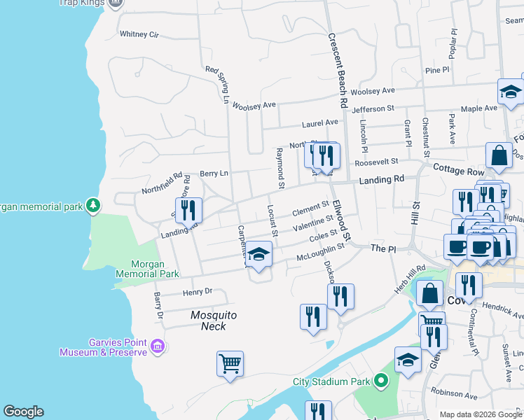Select the Hendrick Ave street label

[502, 311]
